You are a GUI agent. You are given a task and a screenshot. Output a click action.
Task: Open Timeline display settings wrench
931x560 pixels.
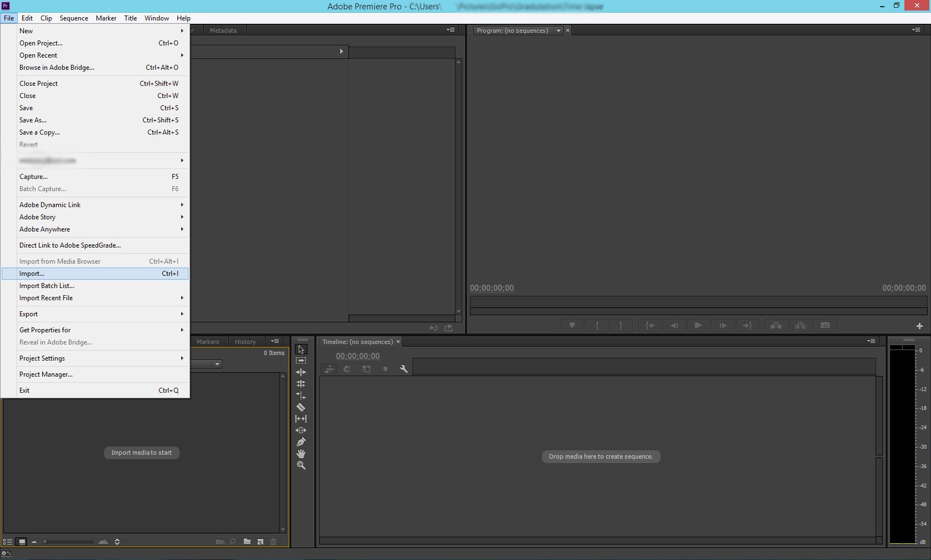(x=403, y=369)
